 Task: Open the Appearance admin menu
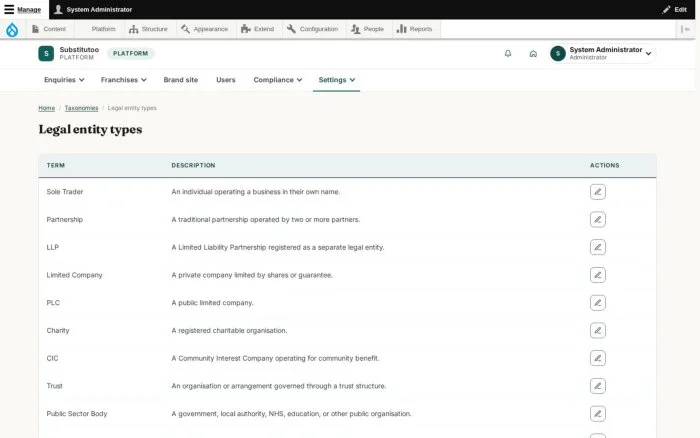[204, 29]
